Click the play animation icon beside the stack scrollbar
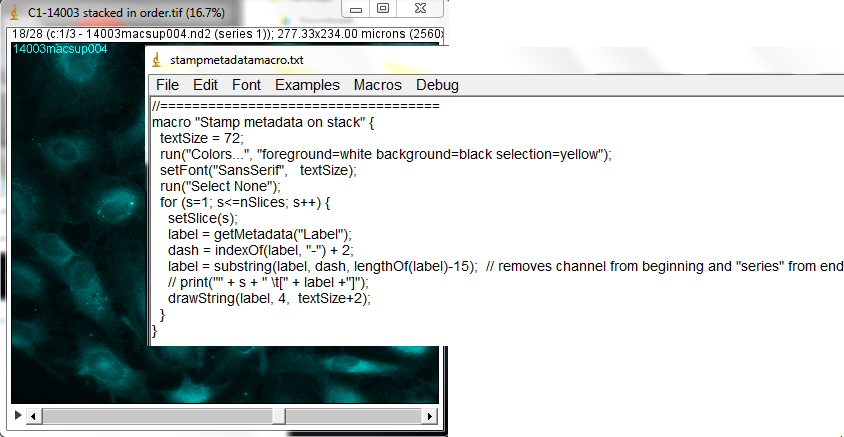Image resolution: width=844 pixels, height=437 pixels. [17, 415]
